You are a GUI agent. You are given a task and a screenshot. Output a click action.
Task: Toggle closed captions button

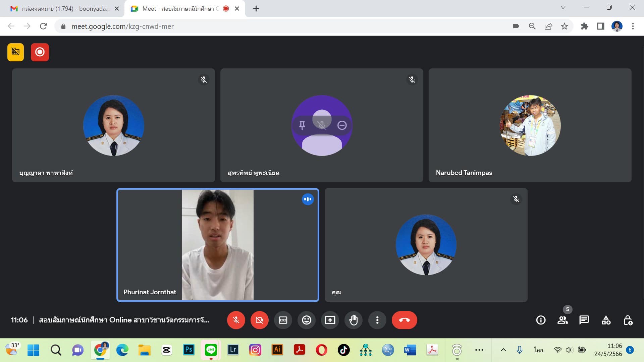tap(283, 320)
